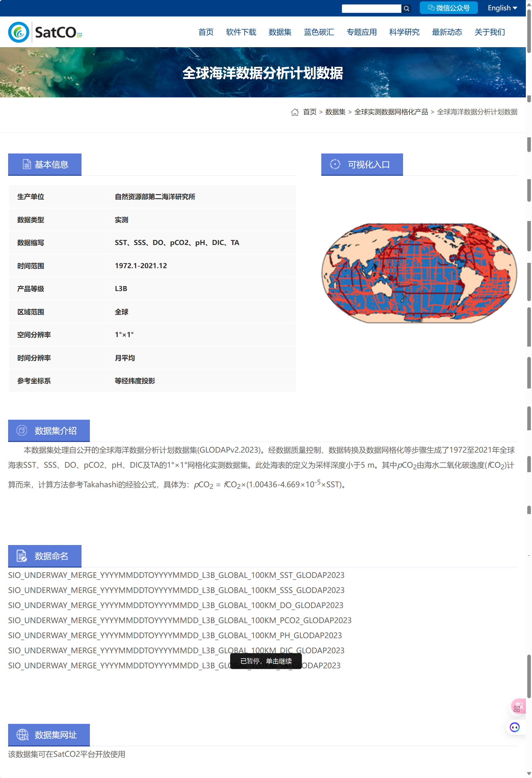
Task: Click the 首页 breadcrumb link
Action: pyautogui.click(x=310, y=112)
